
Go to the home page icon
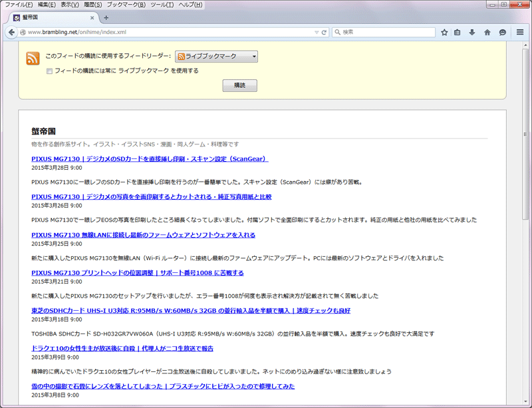click(x=487, y=32)
